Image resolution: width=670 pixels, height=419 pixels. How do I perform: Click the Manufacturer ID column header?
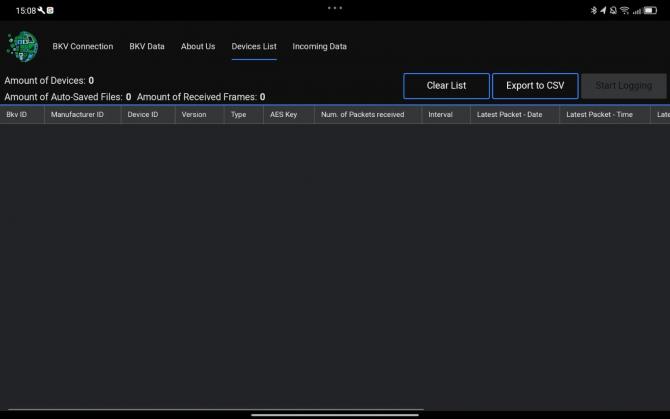click(x=77, y=115)
